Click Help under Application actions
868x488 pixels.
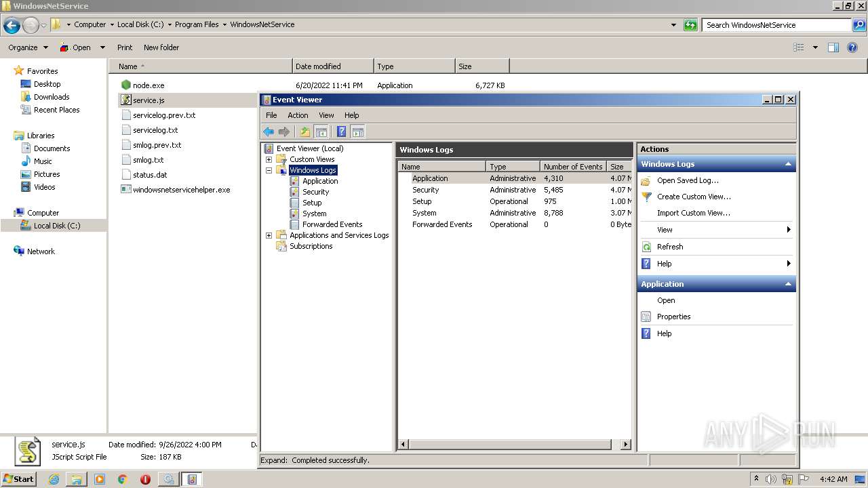(664, 333)
